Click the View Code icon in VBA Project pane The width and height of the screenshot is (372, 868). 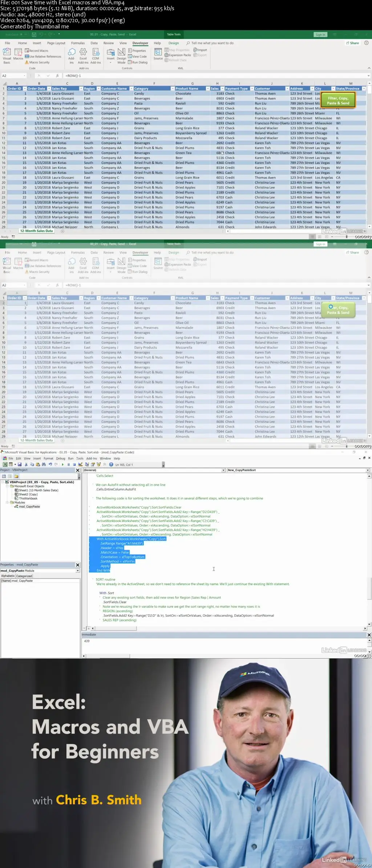coord(4,476)
